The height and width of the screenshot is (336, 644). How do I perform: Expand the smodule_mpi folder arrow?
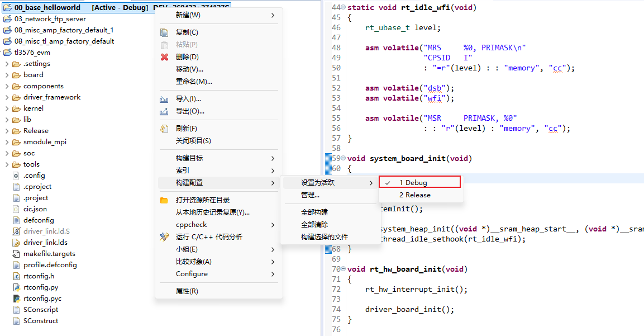(x=7, y=142)
